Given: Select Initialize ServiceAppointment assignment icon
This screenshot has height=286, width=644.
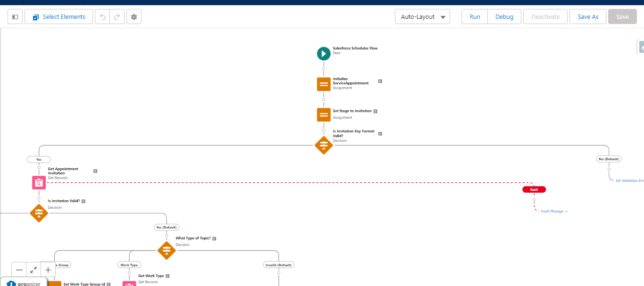Looking at the screenshot, I should [324, 84].
